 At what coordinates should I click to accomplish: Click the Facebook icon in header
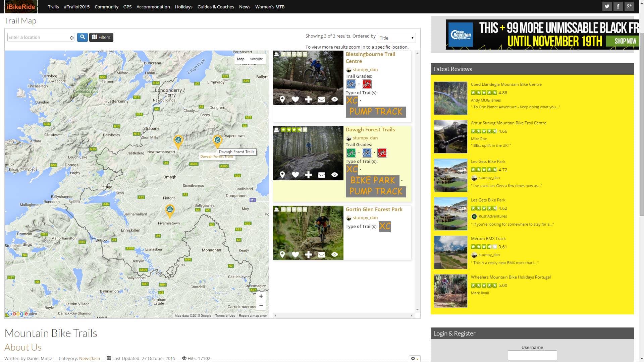pyautogui.click(x=618, y=6)
